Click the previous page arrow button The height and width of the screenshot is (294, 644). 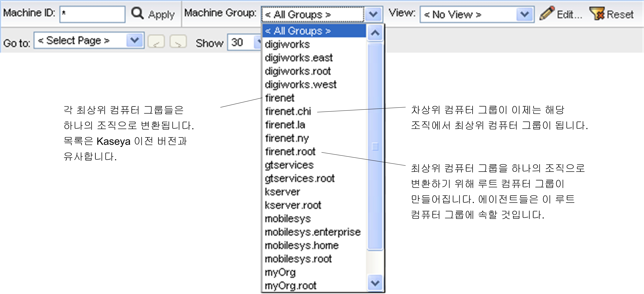tap(156, 42)
